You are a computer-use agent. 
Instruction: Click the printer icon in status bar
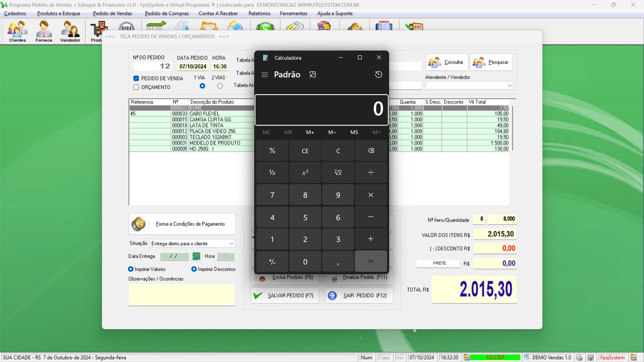tap(579, 358)
